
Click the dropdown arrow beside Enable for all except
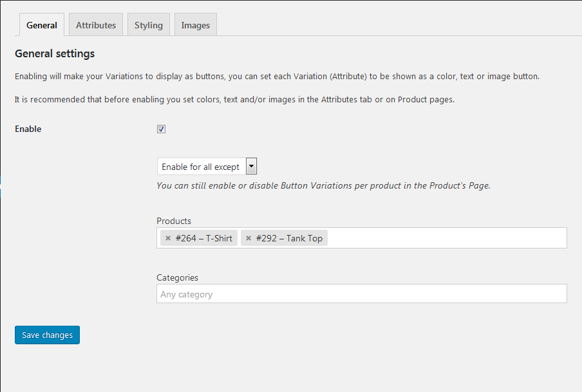pyautogui.click(x=251, y=166)
